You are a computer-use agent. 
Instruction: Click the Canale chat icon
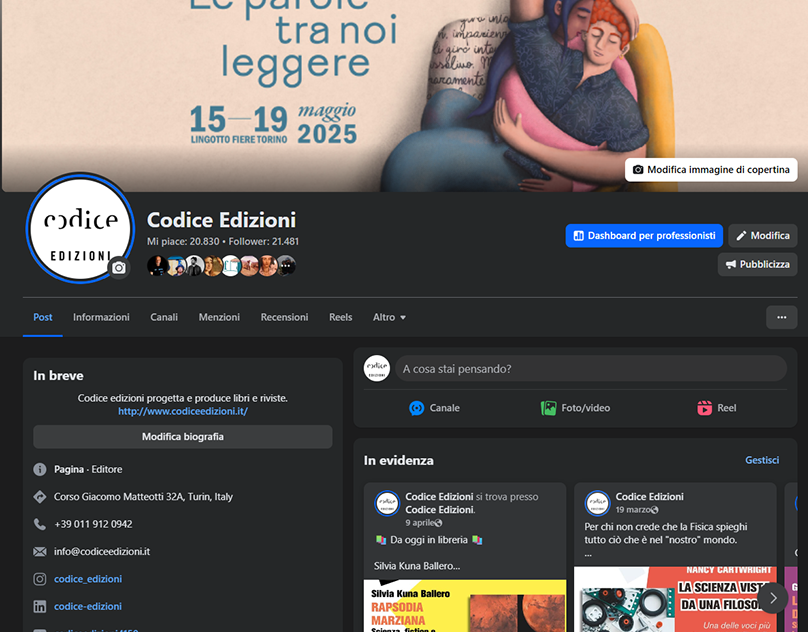tap(416, 408)
